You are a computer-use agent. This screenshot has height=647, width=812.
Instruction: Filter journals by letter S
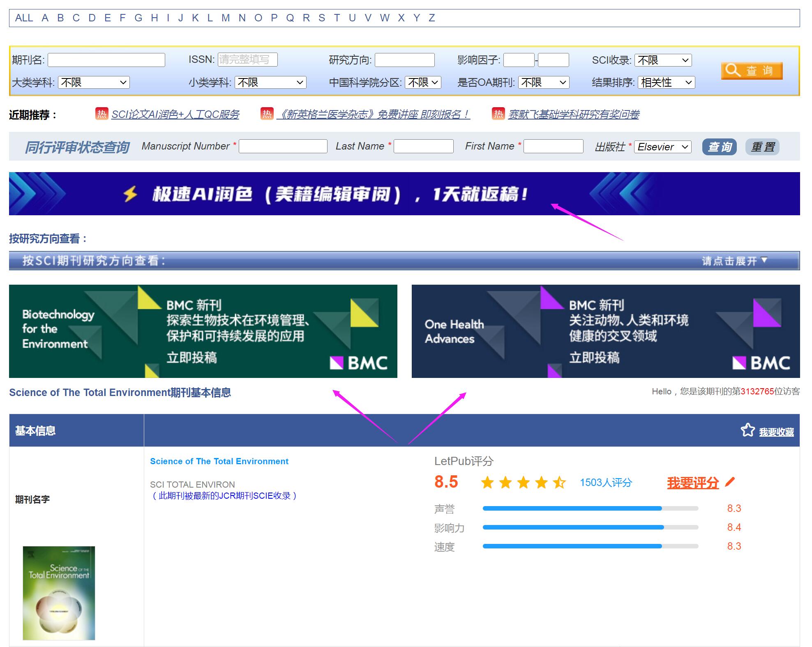click(322, 18)
